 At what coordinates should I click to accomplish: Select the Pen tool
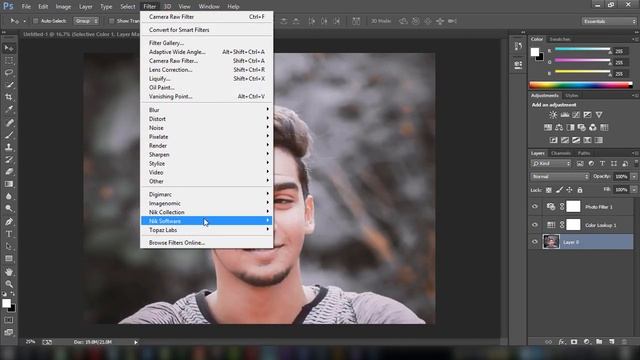[9, 222]
